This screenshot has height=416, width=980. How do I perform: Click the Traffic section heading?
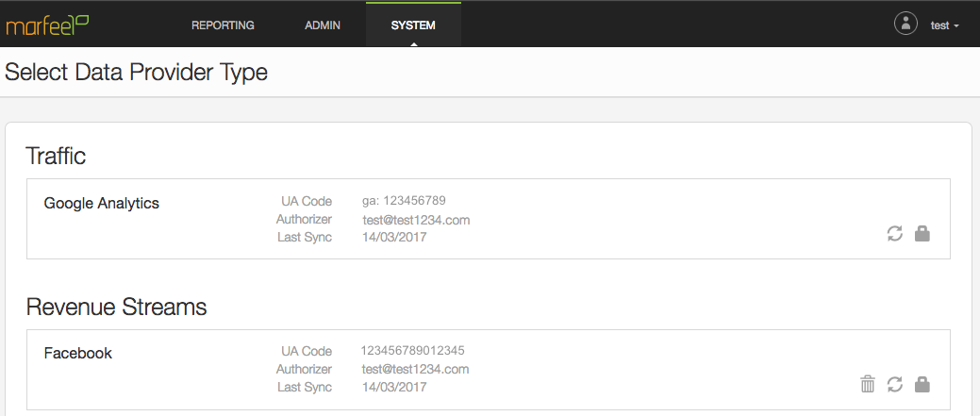click(56, 156)
